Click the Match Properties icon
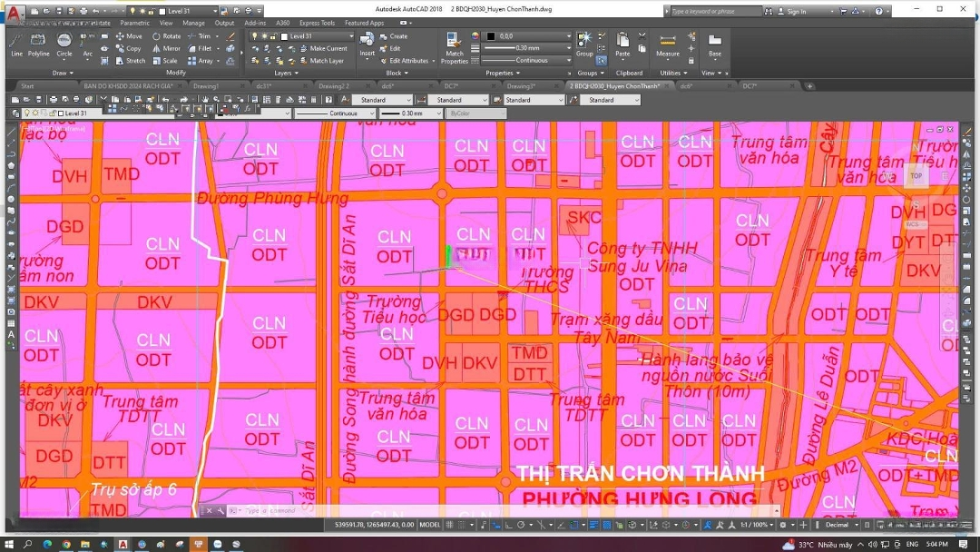Image resolution: width=980 pixels, height=552 pixels. click(455, 45)
